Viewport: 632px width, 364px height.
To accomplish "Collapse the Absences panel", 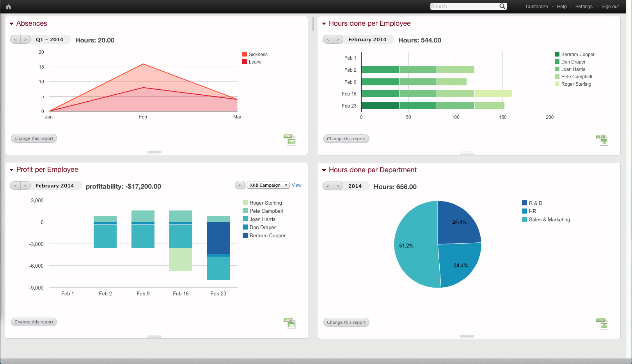I will tap(12, 24).
